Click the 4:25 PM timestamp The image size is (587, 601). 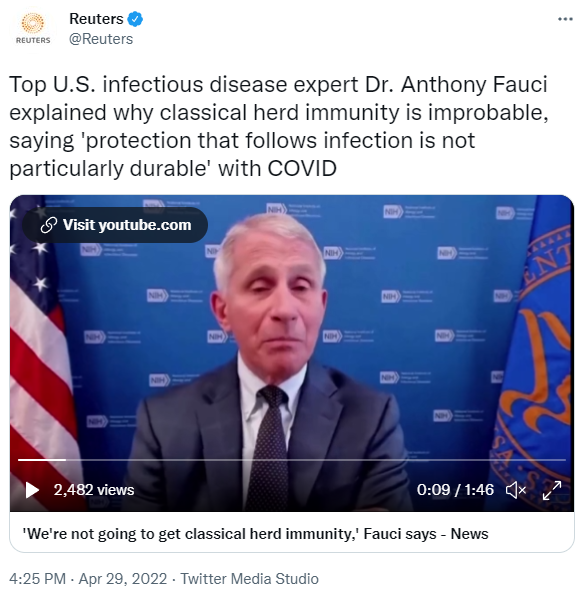tap(37, 579)
